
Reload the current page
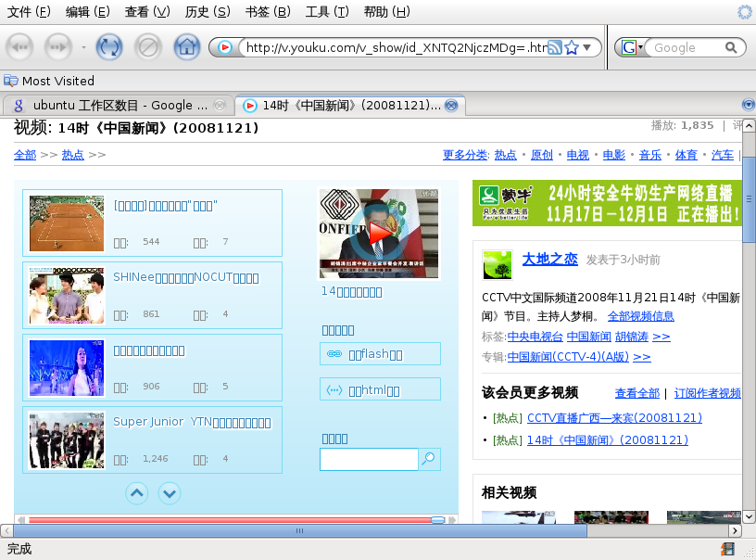(109, 47)
